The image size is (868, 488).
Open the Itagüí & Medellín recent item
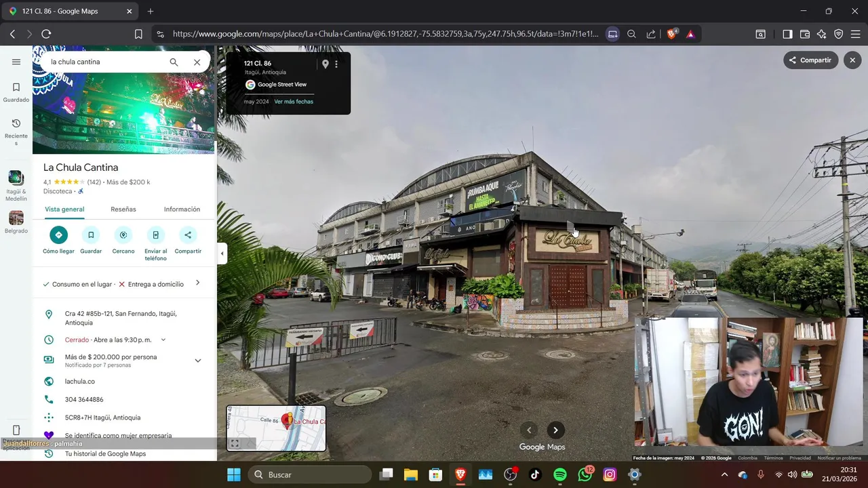(x=16, y=186)
